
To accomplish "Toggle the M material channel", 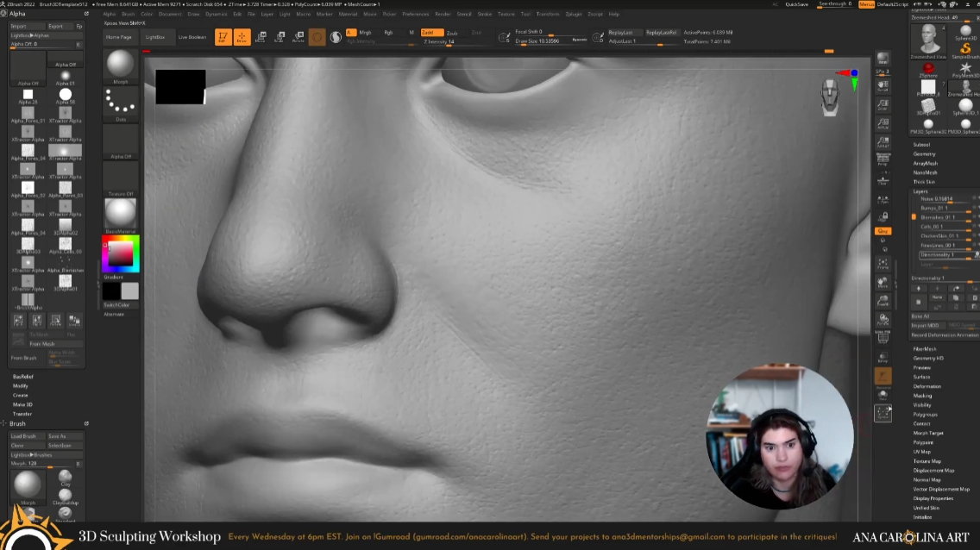I will pyautogui.click(x=411, y=33).
